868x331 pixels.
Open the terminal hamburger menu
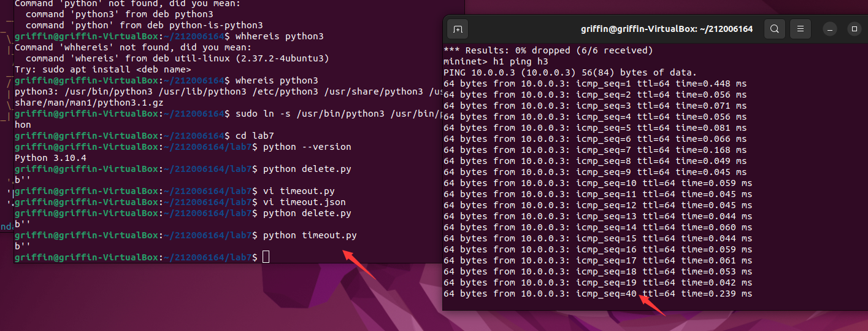[x=801, y=29]
